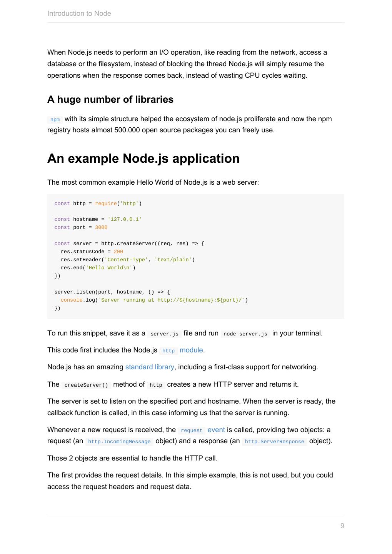Screen dimensions: 392x554
Task: Click the server.js filename inline code
Action: (164, 334)
